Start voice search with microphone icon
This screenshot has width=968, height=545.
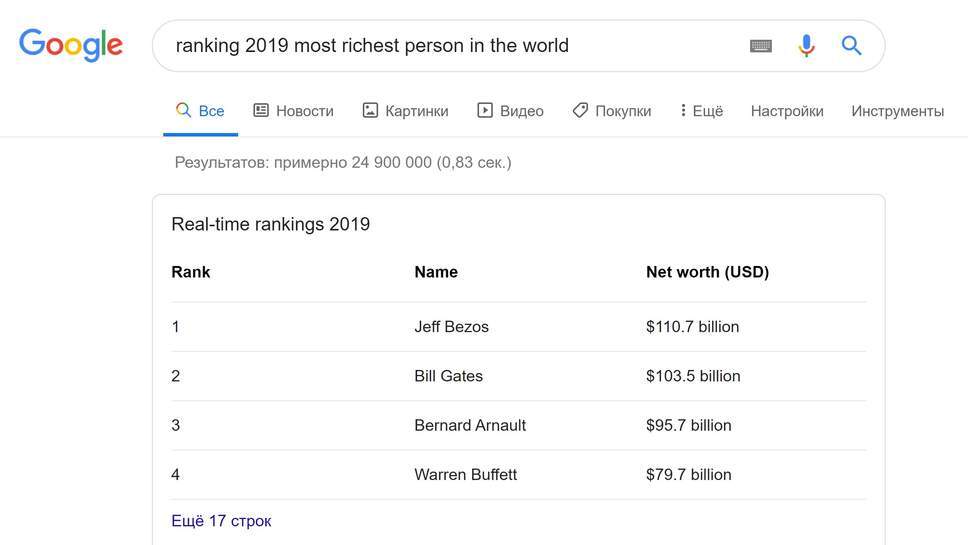click(x=806, y=46)
